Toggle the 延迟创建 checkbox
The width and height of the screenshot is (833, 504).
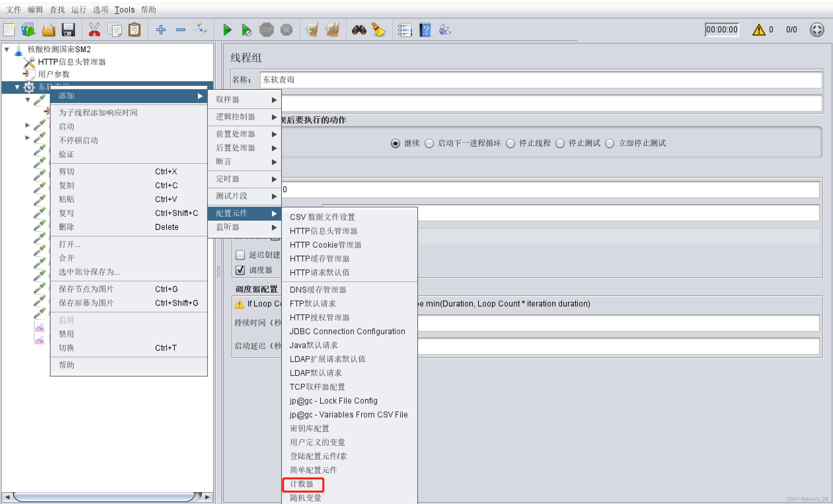(240, 255)
